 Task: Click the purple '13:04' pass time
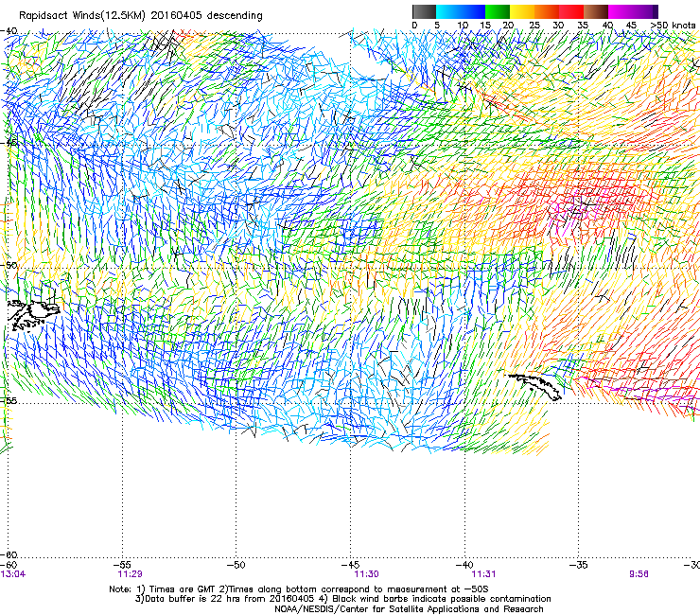point(13,574)
